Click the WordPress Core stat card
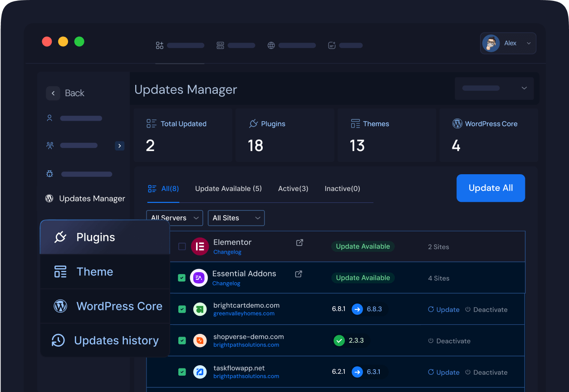This screenshot has height=392, width=569. [489, 135]
